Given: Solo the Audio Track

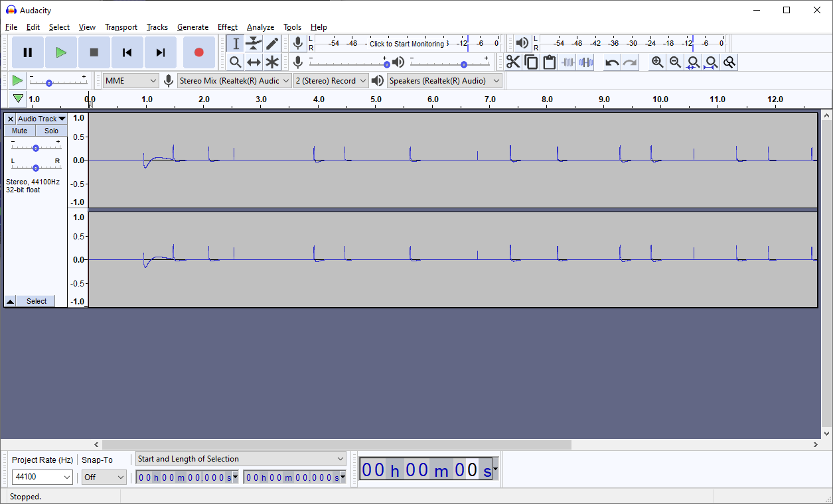Looking at the screenshot, I should click(x=51, y=131).
